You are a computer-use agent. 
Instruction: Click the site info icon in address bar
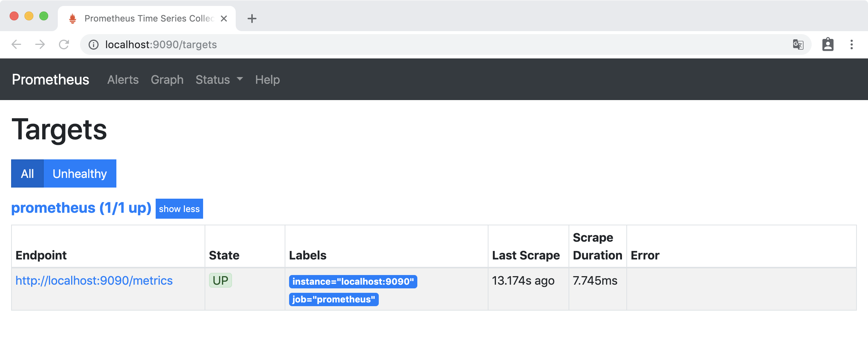[93, 45]
